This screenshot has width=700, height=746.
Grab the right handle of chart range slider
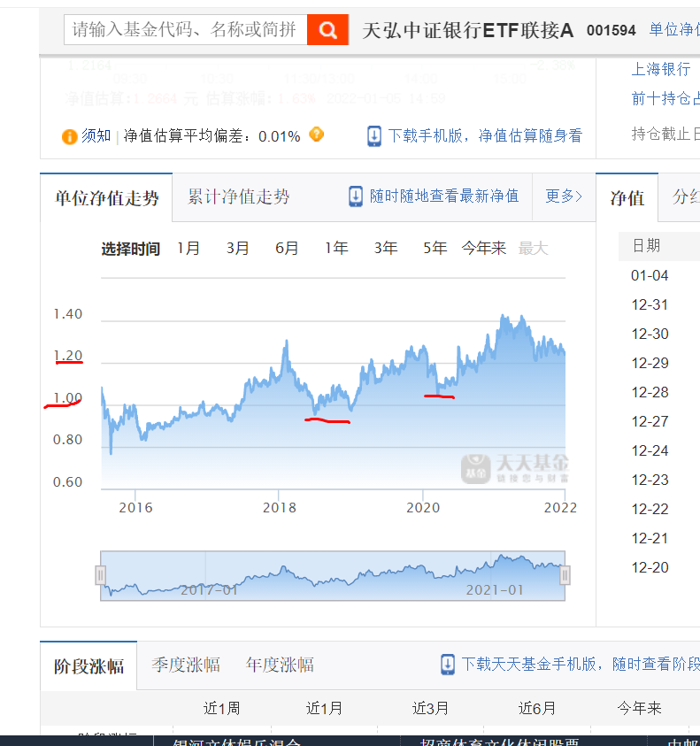565,576
